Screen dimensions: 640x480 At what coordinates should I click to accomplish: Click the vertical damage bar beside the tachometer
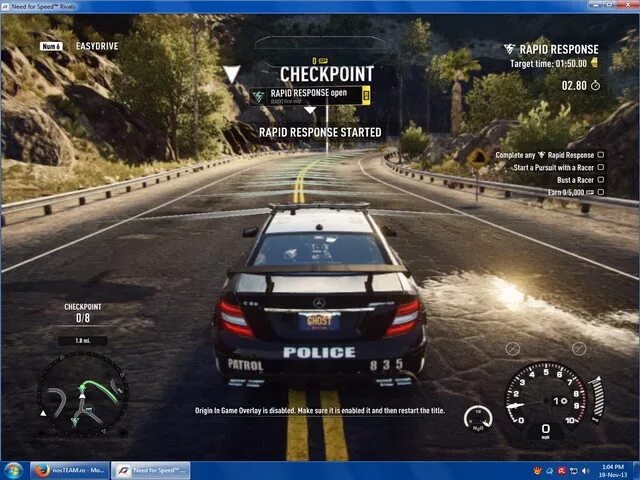point(597,399)
